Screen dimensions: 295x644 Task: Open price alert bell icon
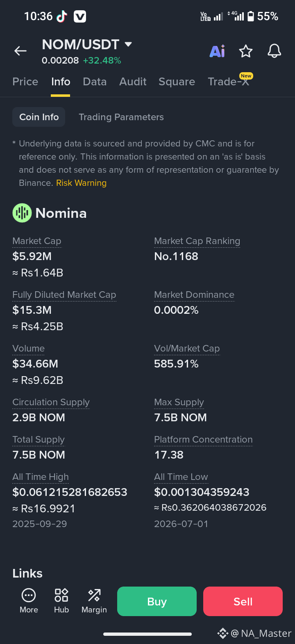[x=274, y=51]
